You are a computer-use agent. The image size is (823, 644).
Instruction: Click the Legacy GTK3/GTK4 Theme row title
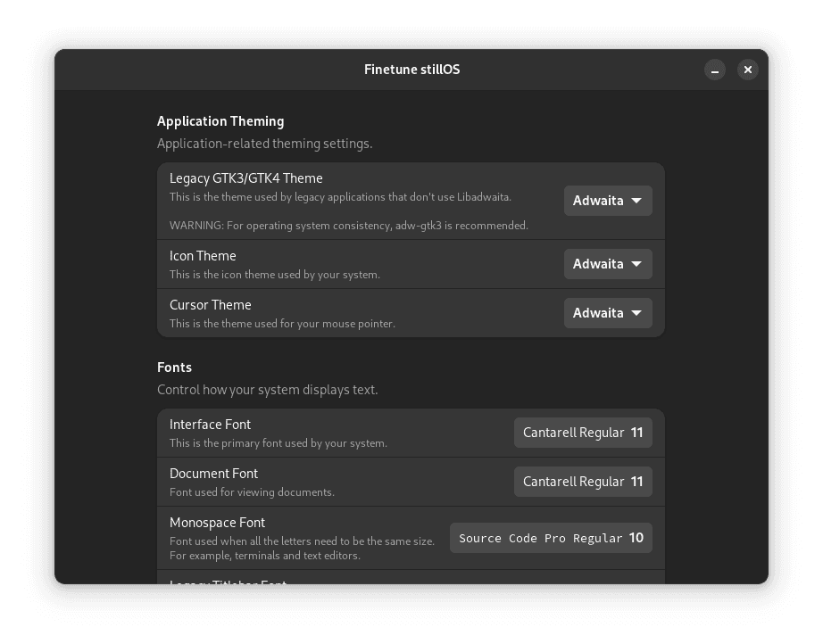[x=246, y=178]
